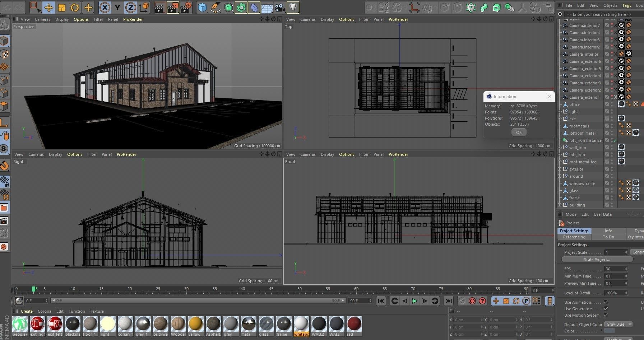644x340 pixels.
Task: Disable Use Animation checkbox
Action: (606, 302)
